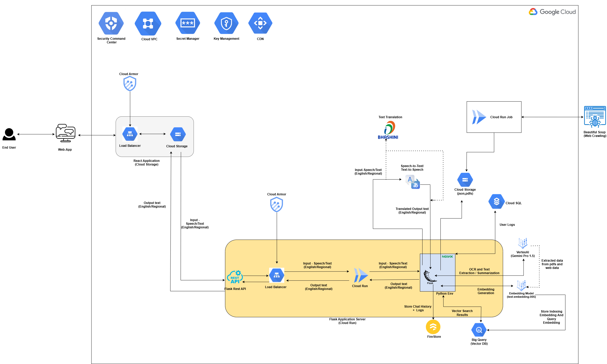Select the Cloud SQL hexagon icon

[497, 201]
